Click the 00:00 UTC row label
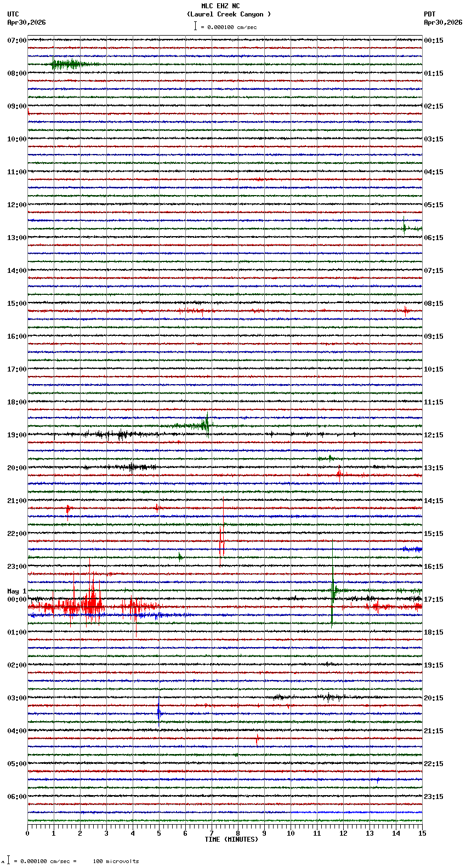 [x=17, y=599]
